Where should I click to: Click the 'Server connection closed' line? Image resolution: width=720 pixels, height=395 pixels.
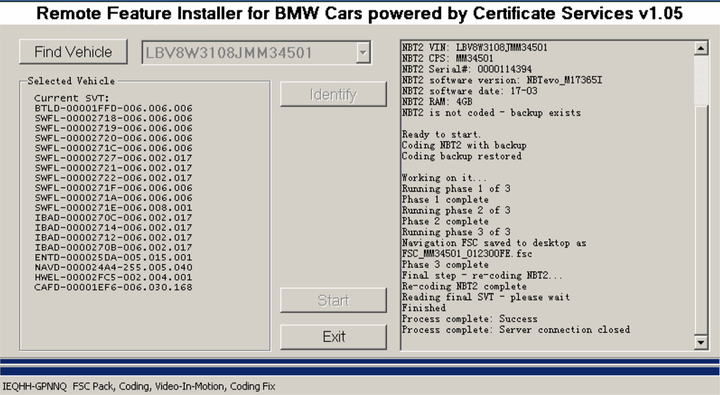(516, 330)
